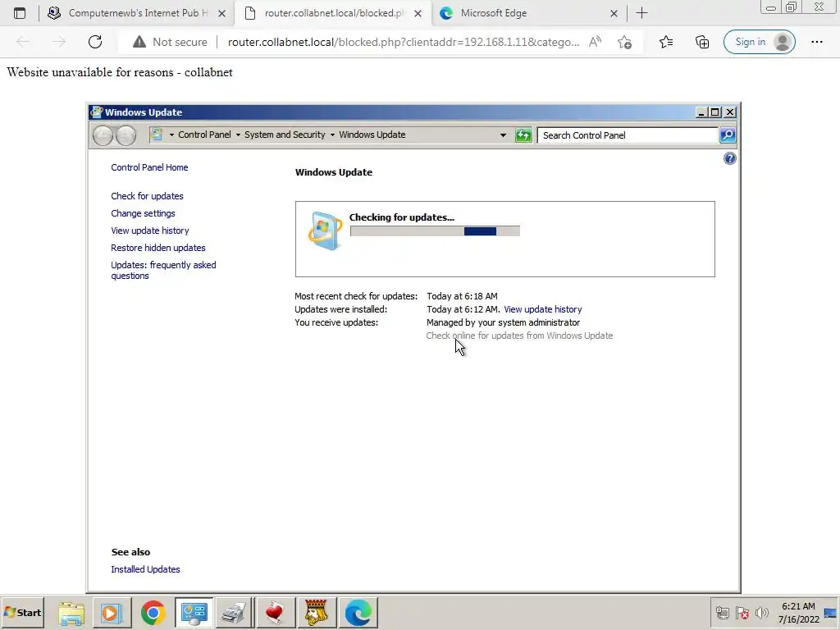Click in the Search Control Panel field

pyautogui.click(x=628, y=135)
